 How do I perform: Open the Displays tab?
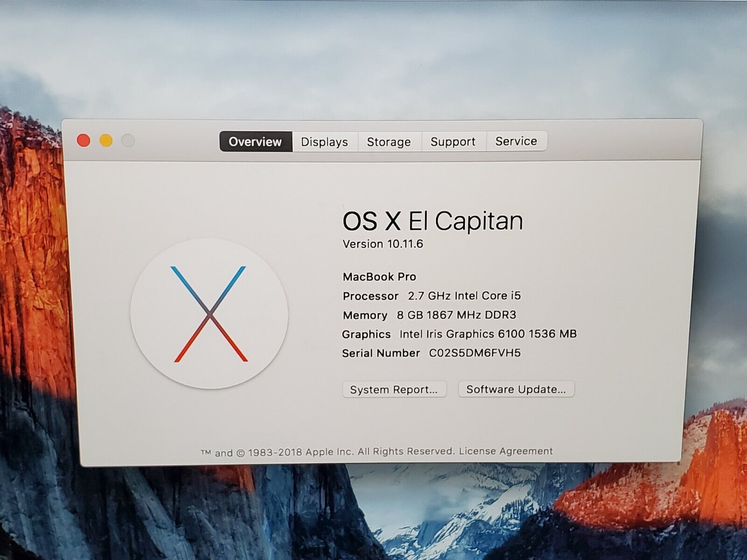pyautogui.click(x=324, y=141)
